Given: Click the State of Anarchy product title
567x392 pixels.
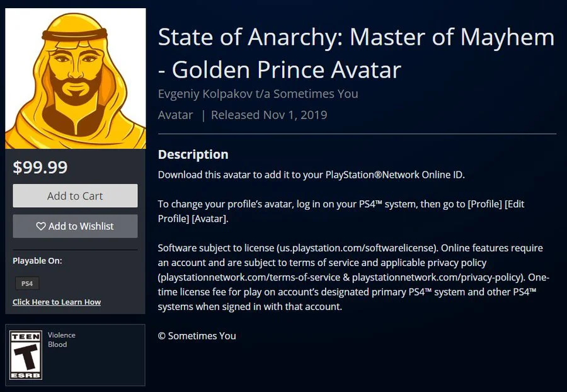Looking at the screenshot, I should coord(356,53).
